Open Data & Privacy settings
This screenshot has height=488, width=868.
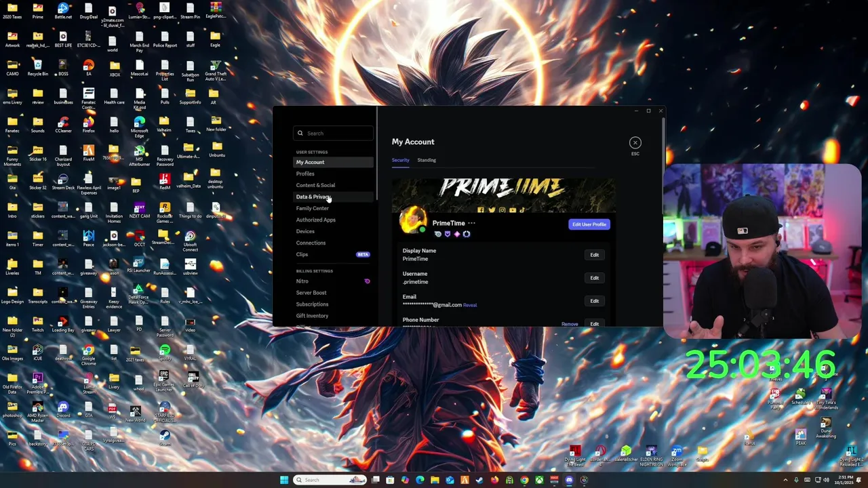(x=333, y=197)
